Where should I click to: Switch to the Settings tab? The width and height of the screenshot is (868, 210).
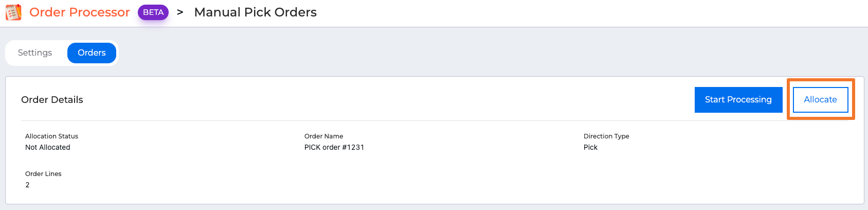tap(35, 53)
